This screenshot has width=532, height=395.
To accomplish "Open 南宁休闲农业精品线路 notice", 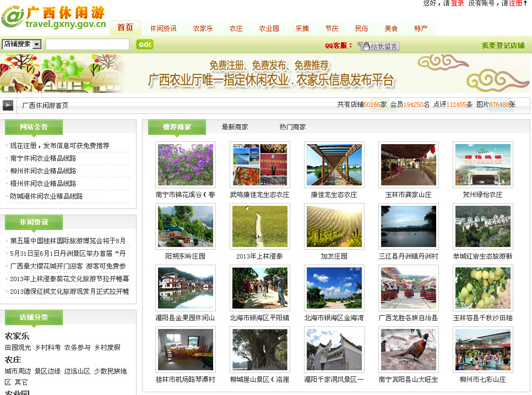I will [x=43, y=158].
